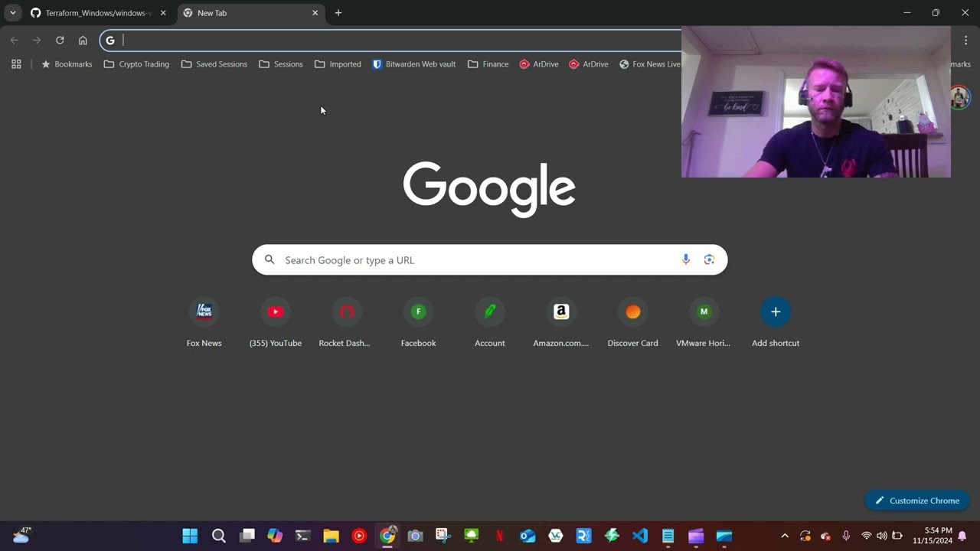980x551 pixels.
Task: Open the Amazon.com shortcut tile
Action: pos(561,323)
